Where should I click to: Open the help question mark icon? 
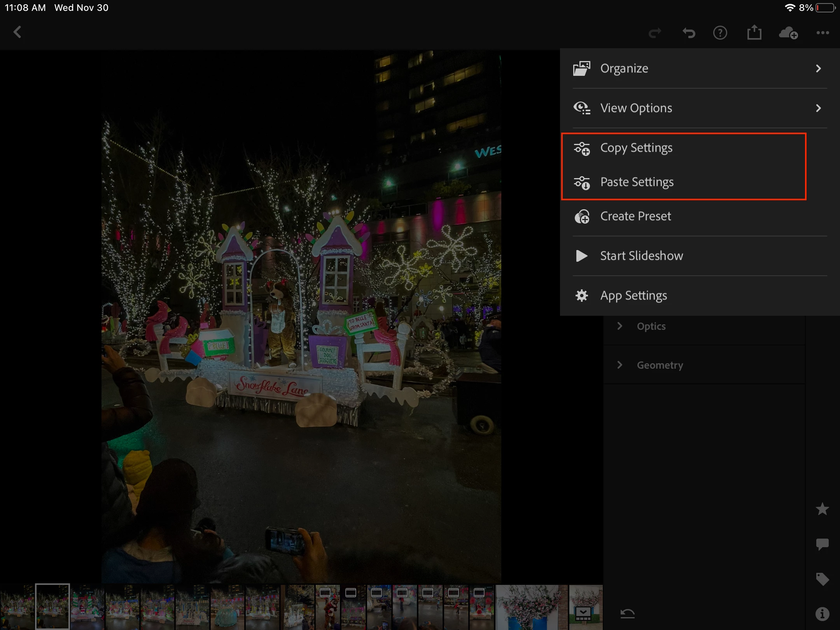720,33
